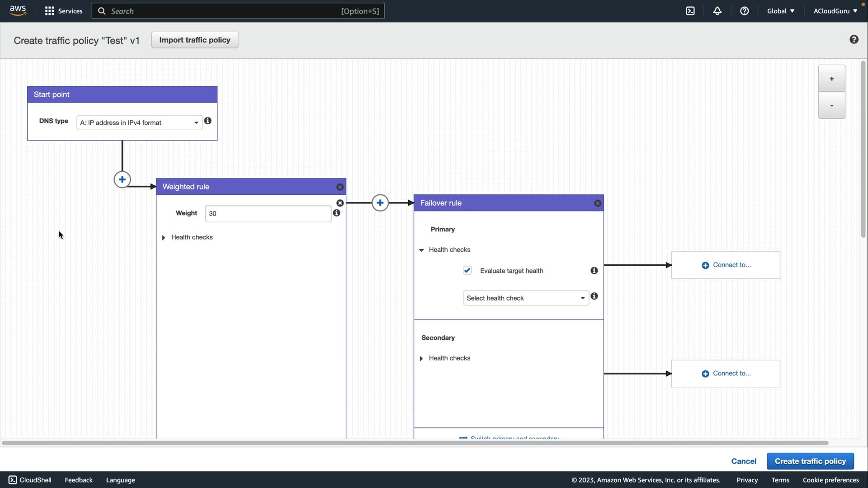Open the Services menu

click(64, 11)
